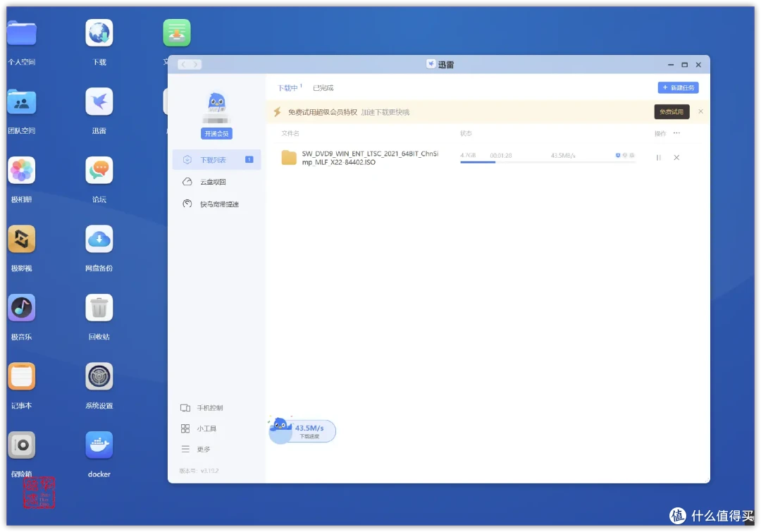Open the 回收站 recycle bin
This screenshot has height=532, width=761.
tap(99, 308)
